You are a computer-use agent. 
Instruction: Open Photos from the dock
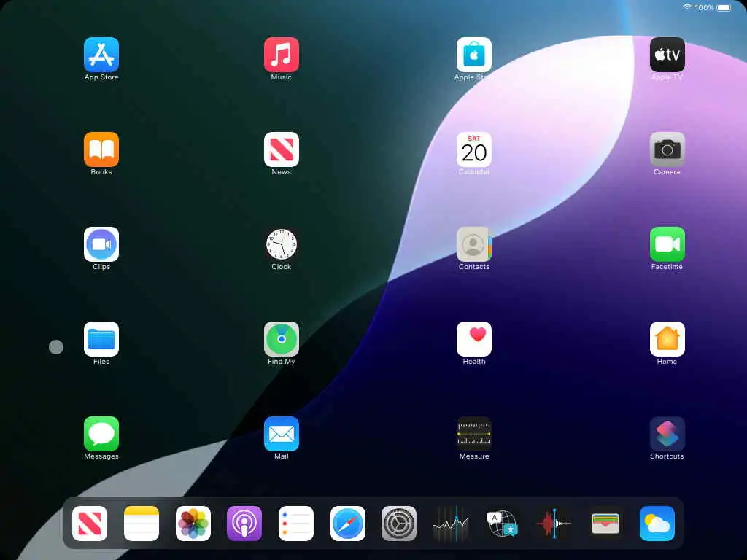193,524
